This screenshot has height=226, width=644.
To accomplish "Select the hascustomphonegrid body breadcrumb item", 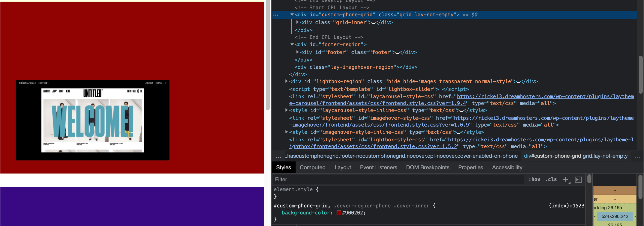I will pos(401,156).
